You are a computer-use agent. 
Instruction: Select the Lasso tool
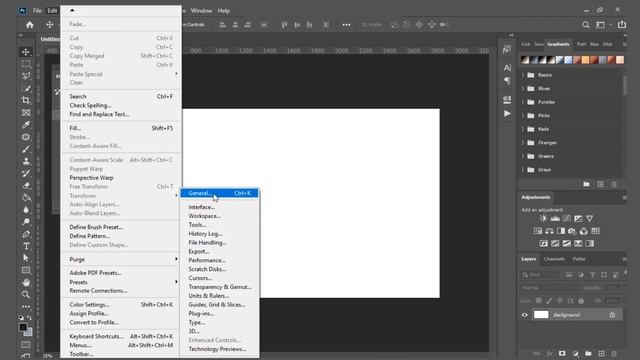pos(26,76)
